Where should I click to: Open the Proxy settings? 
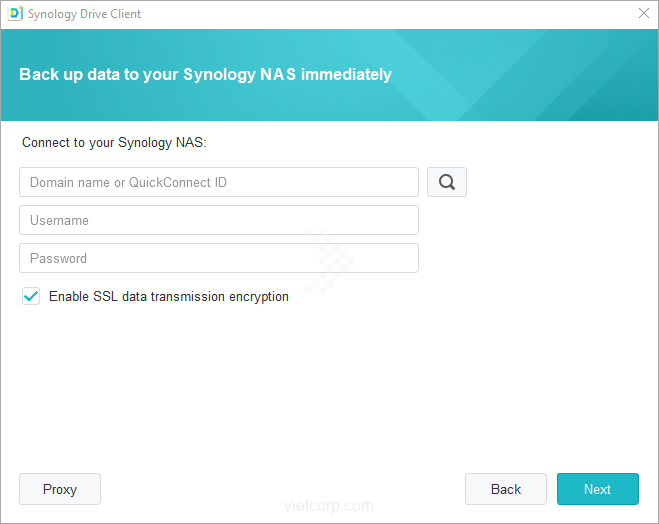point(60,489)
